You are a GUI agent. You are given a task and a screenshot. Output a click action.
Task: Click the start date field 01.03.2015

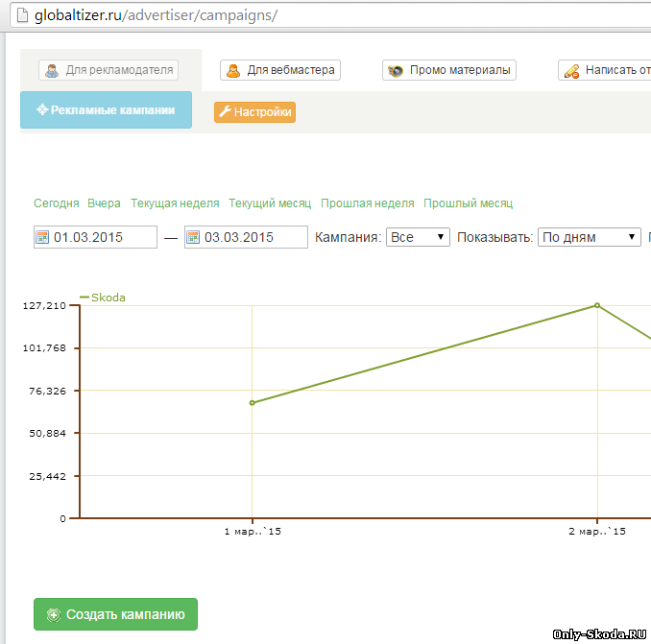(x=95, y=237)
